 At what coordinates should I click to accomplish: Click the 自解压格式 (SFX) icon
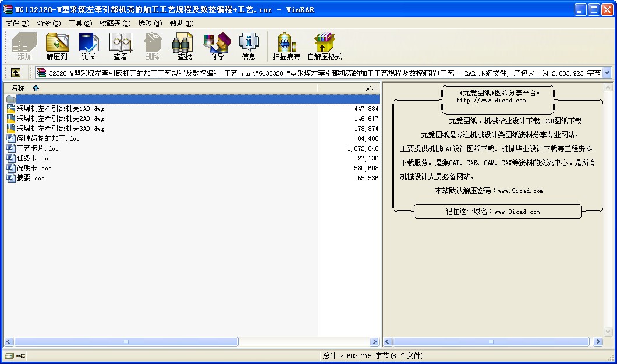tap(324, 47)
